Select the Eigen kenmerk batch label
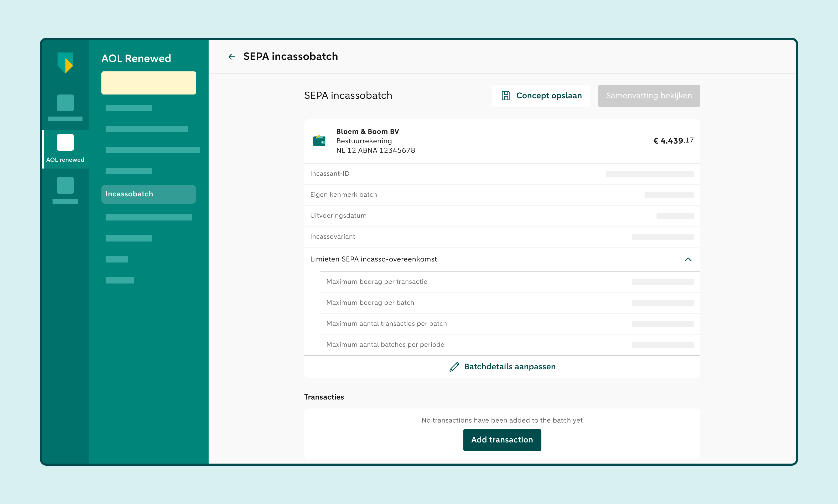 344,195
